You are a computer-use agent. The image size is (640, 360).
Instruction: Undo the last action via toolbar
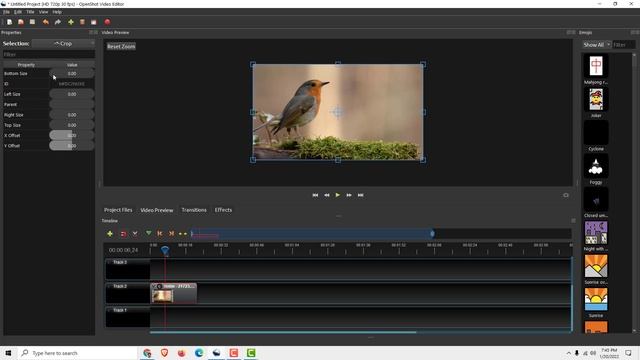46,22
